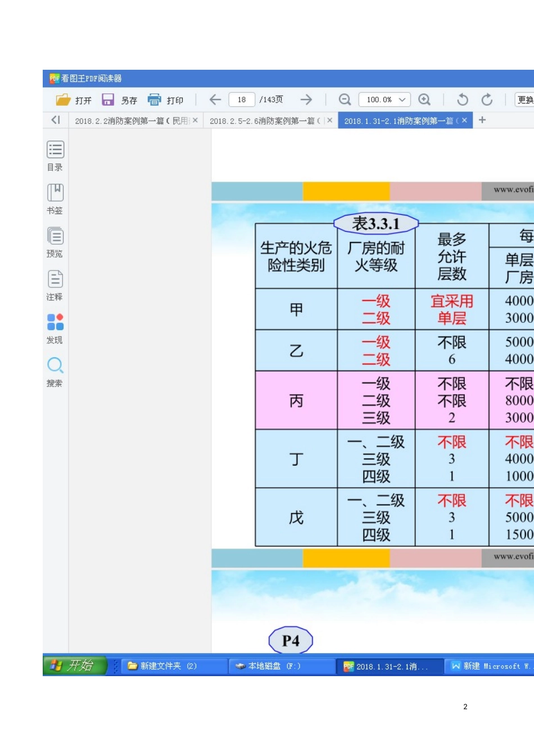The image size is (534, 756).
Task: Click the 最多允许层数 header cell
Action: [x=452, y=256]
